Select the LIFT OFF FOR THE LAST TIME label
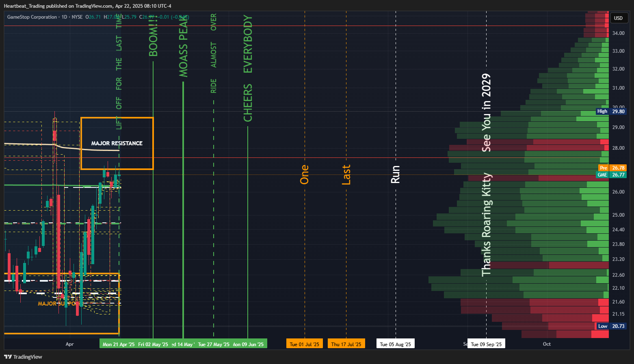The width and height of the screenshot is (634, 364). (119, 71)
